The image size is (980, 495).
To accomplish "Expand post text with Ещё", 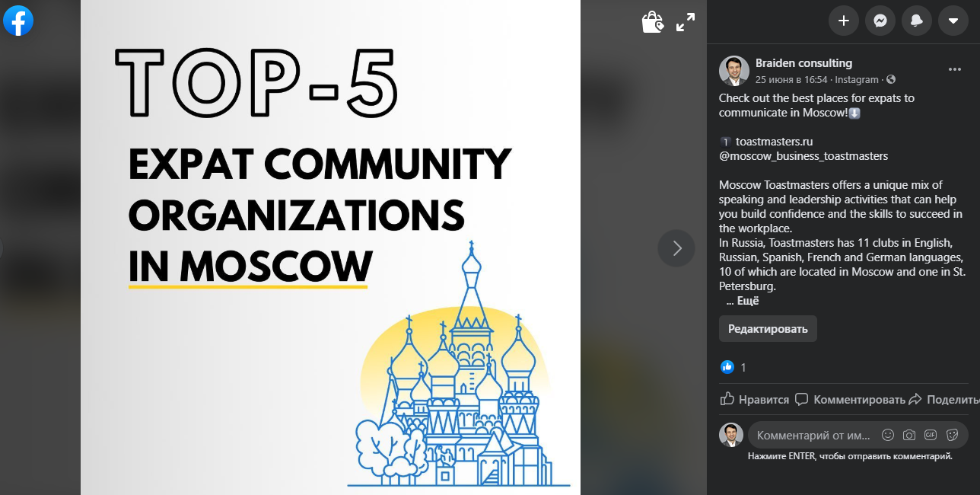I will (748, 301).
